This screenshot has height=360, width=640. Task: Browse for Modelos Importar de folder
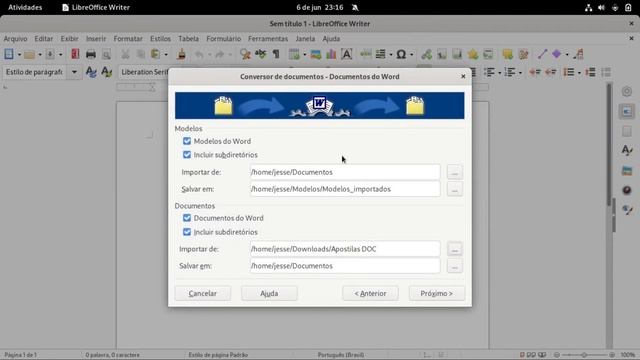pos(455,172)
